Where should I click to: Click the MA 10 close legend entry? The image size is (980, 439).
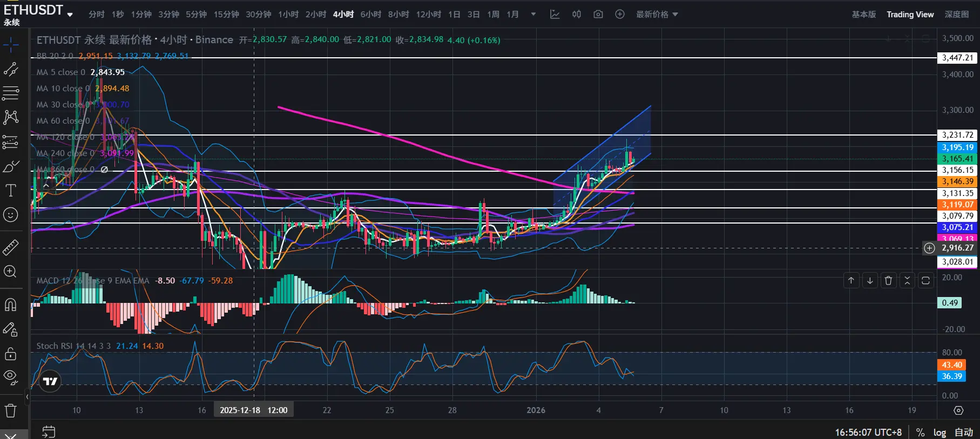coord(63,89)
